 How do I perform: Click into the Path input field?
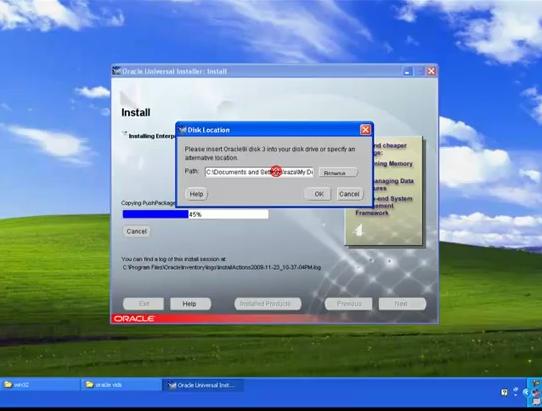coord(259,172)
